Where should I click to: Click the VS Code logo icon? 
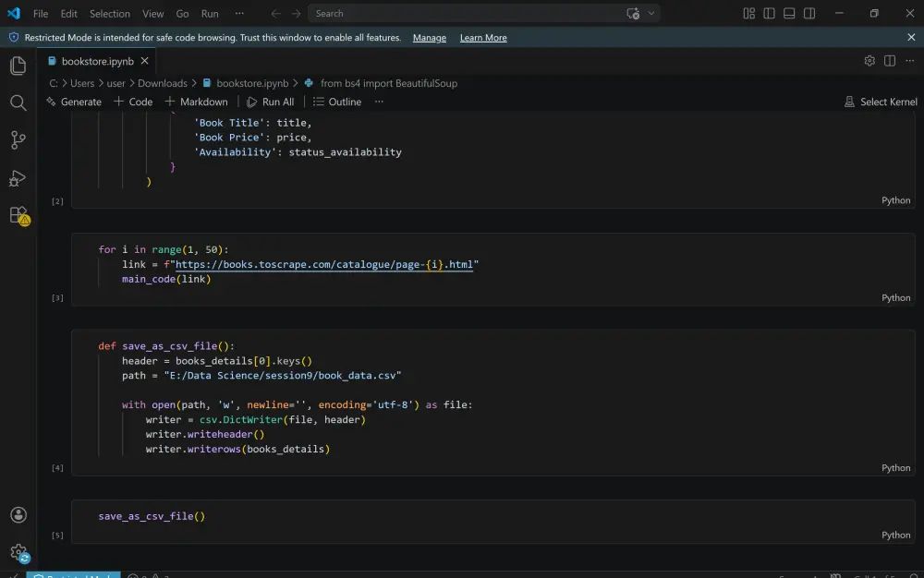[13, 13]
